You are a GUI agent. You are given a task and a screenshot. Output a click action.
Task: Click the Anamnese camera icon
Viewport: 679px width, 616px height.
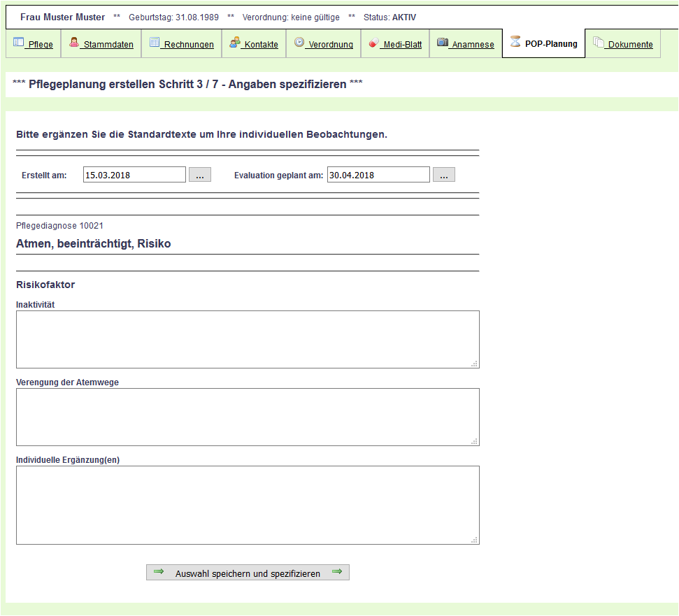click(x=443, y=43)
